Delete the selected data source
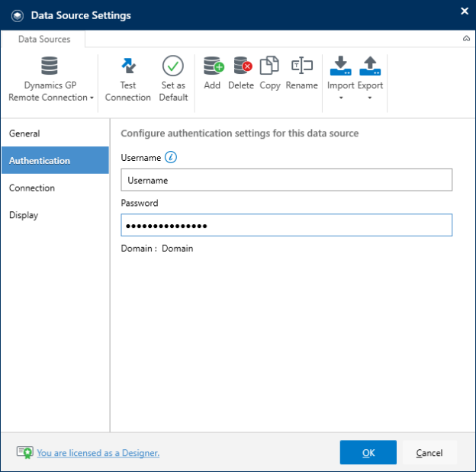The height and width of the screenshot is (472, 476). (x=241, y=73)
